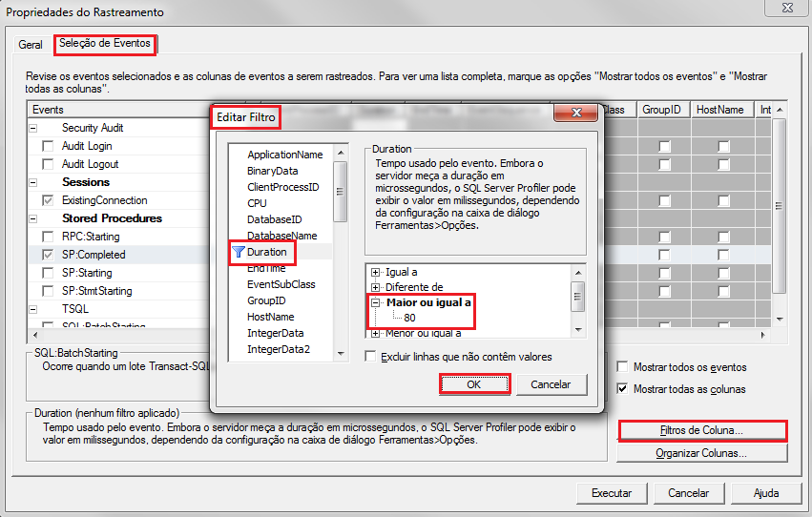This screenshot has height=517, width=812.
Task: Select ClientProcessID filter column
Action: click(x=282, y=187)
